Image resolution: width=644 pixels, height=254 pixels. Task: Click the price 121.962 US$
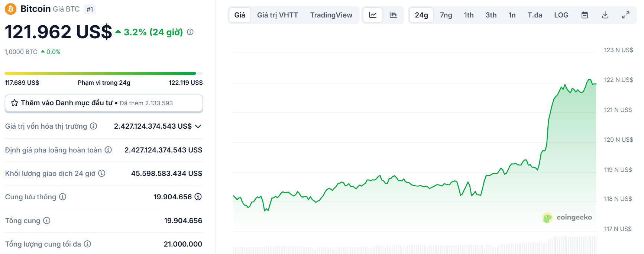pos(58,32)
